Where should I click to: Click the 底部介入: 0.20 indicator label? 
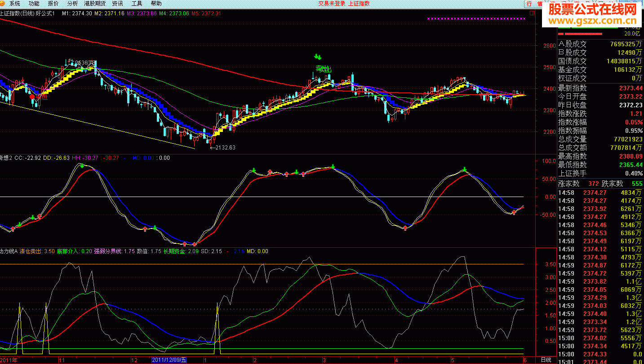pos(75,251)
